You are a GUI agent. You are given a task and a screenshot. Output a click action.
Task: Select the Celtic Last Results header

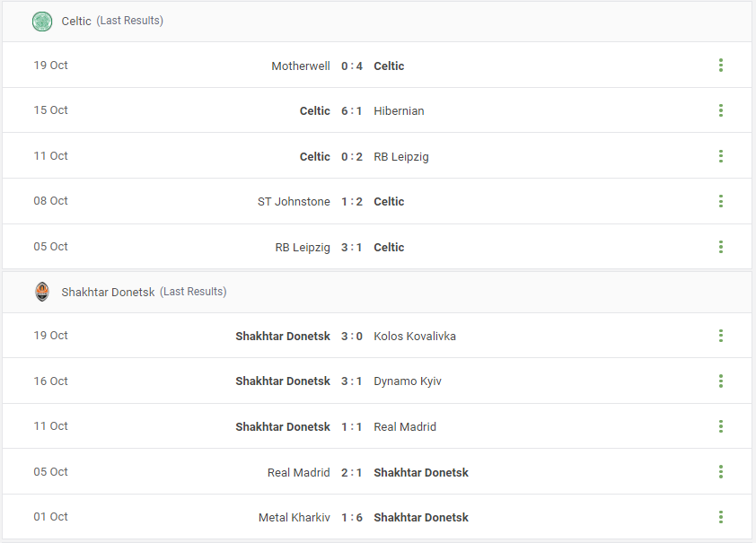tap(377, 22)
